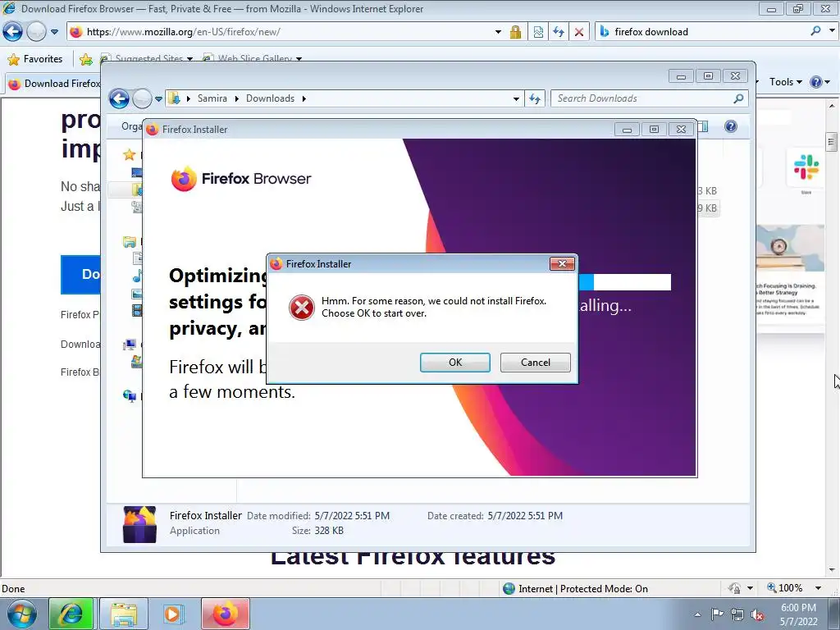Click the red error icon in dialog
Screen dimensions: 840x630
click(x=302, y=308)
